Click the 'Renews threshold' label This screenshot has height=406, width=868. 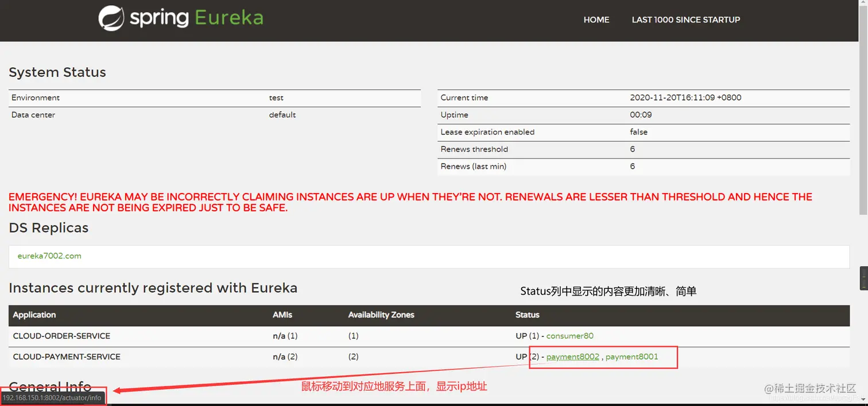(474, 149)
